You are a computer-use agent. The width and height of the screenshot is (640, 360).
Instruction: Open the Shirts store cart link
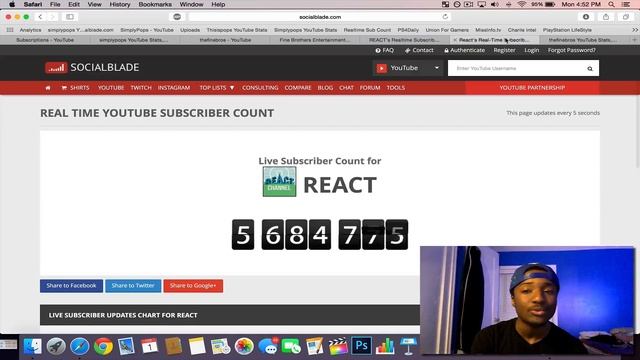click(x=75, y=88)
